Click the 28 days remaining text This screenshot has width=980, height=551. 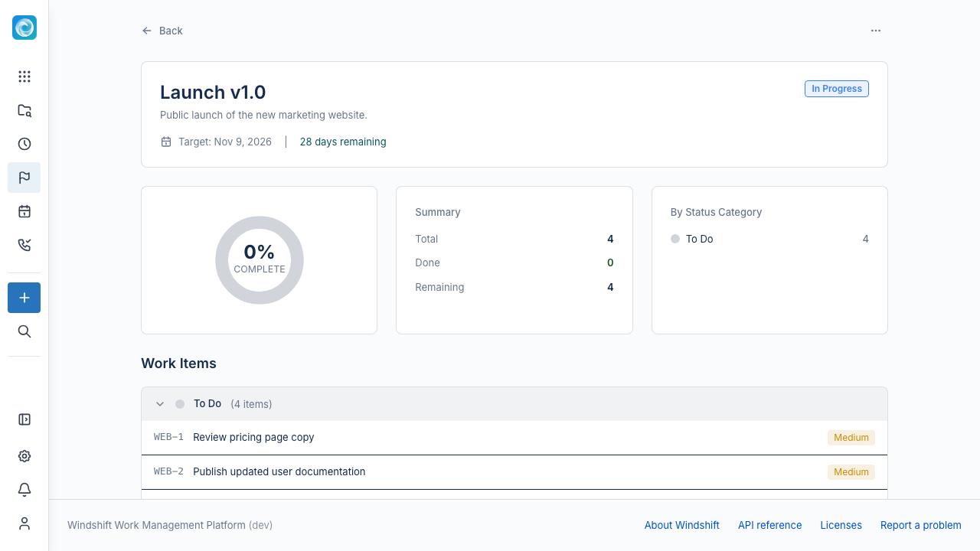[343, 142]
